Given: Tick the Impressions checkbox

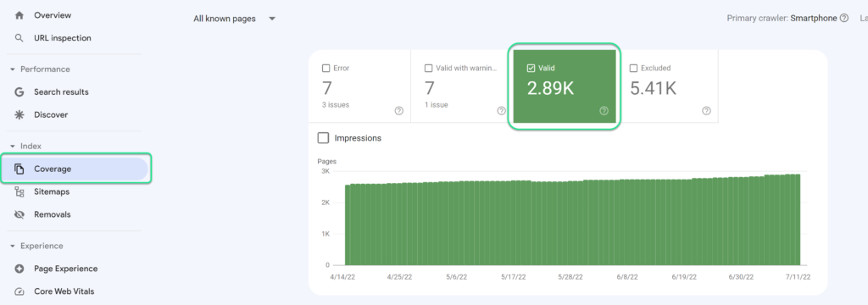Looking at the screenshot, I should pyautogui.click(x=323, y=138).
